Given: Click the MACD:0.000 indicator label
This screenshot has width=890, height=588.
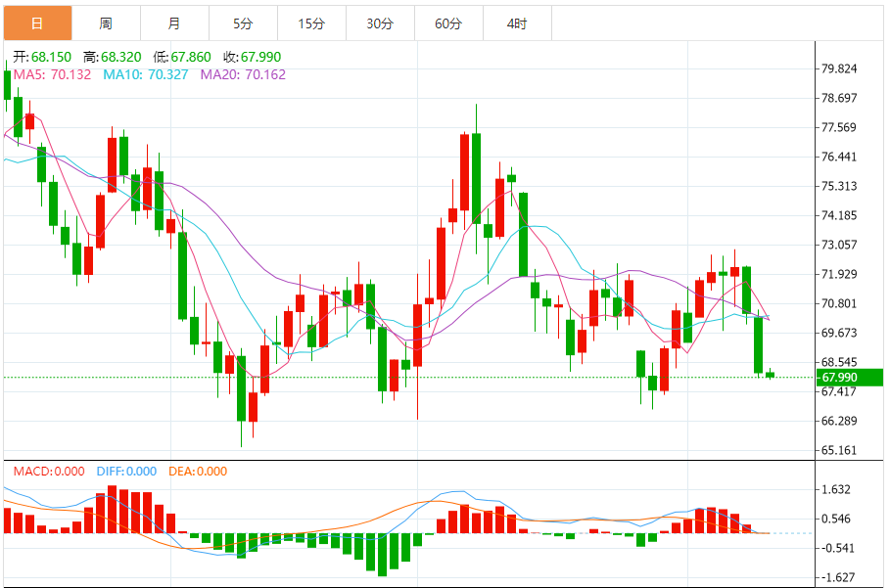Looking at the screenshot, I should coord(49,472).
